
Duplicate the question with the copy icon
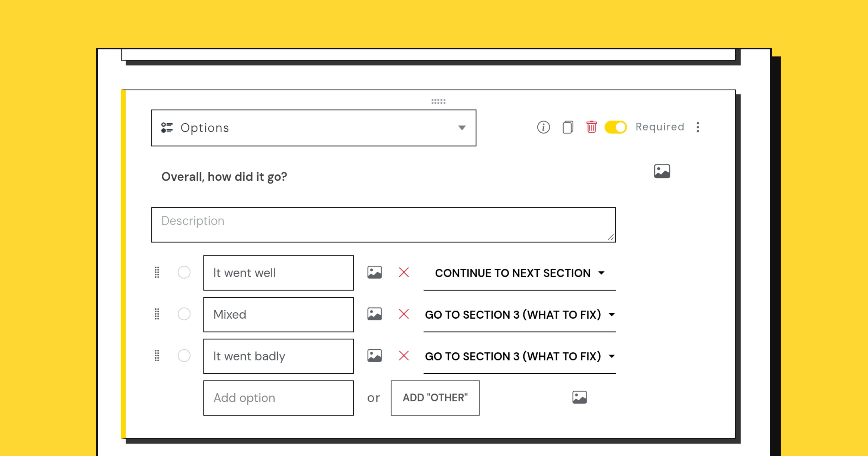coord(568,127)
